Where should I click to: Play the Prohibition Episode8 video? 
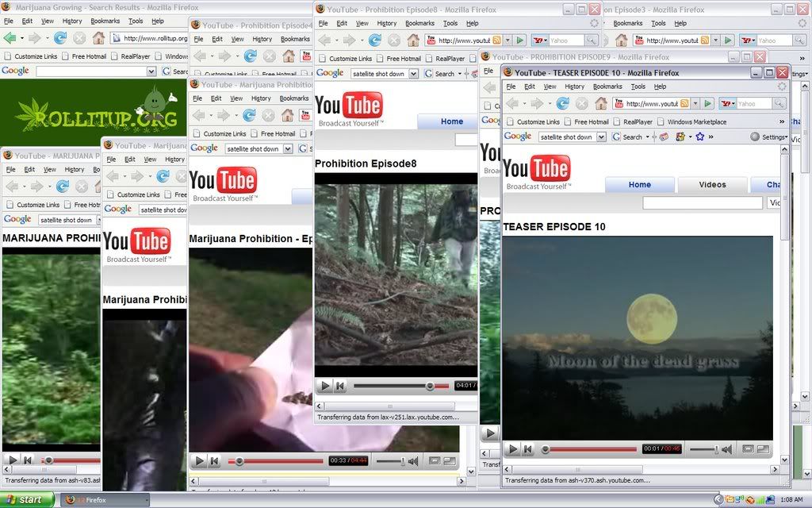[x=324, y=385]
